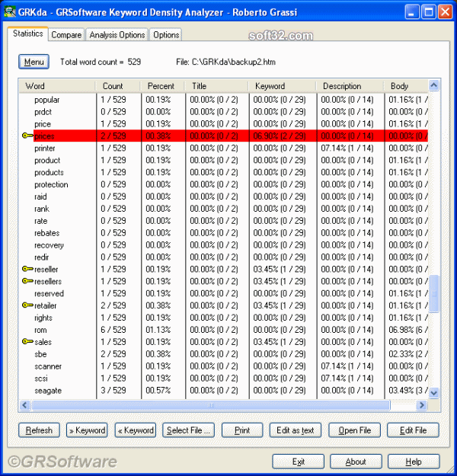
Task: Select the word 'reserved' in list
Action: [50, 293]
